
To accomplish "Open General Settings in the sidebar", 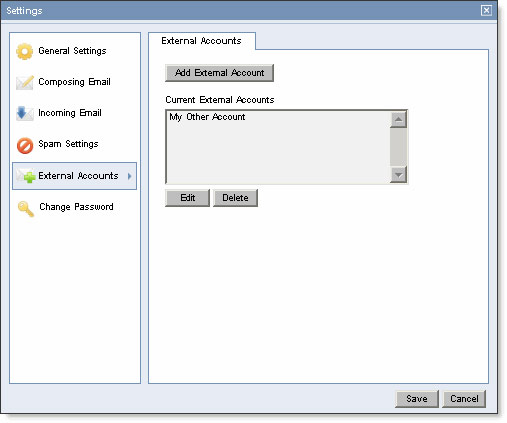I will (72, 51).
